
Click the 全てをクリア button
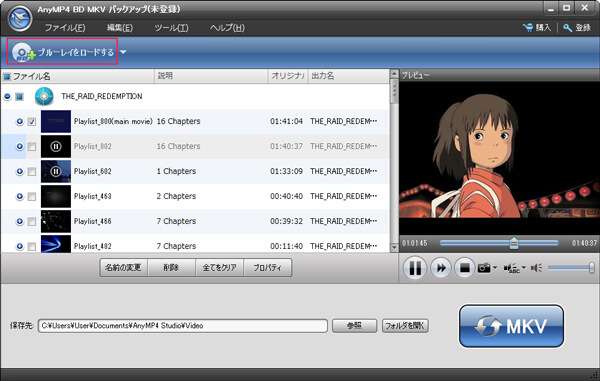tap(219, 267)
